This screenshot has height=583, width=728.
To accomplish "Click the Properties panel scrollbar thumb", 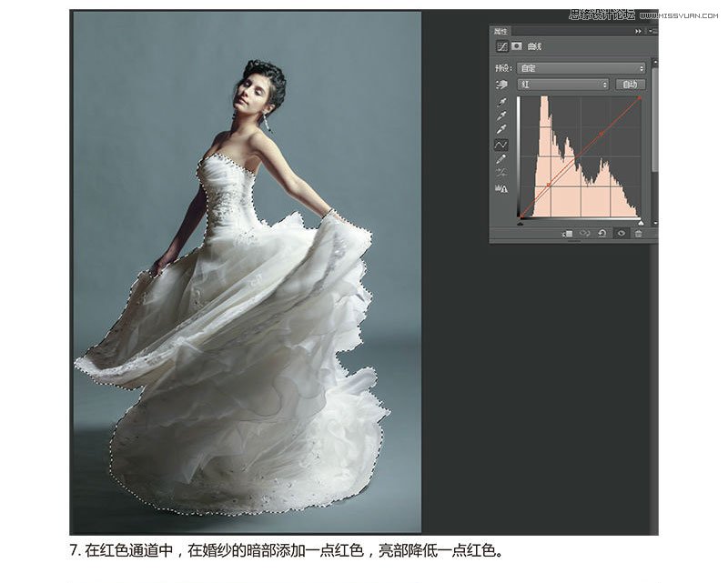I will point(654,121).
